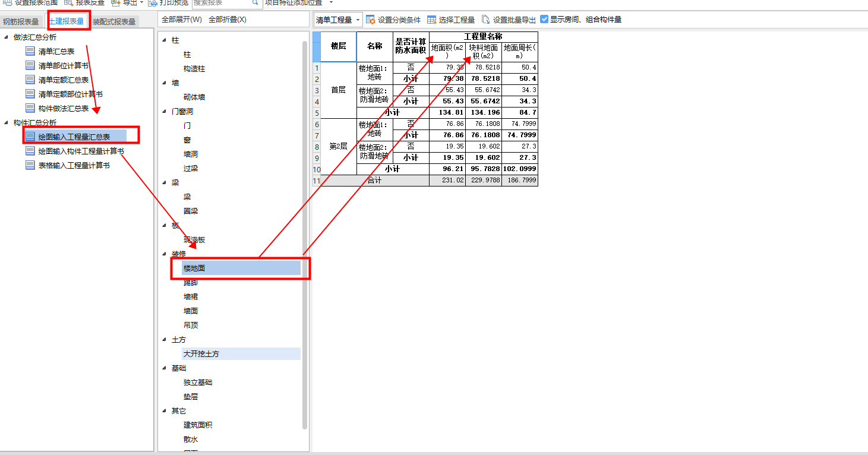Select 现浇板 in component list
Viewport: 868px width, 455px height.
pos(194,240)
